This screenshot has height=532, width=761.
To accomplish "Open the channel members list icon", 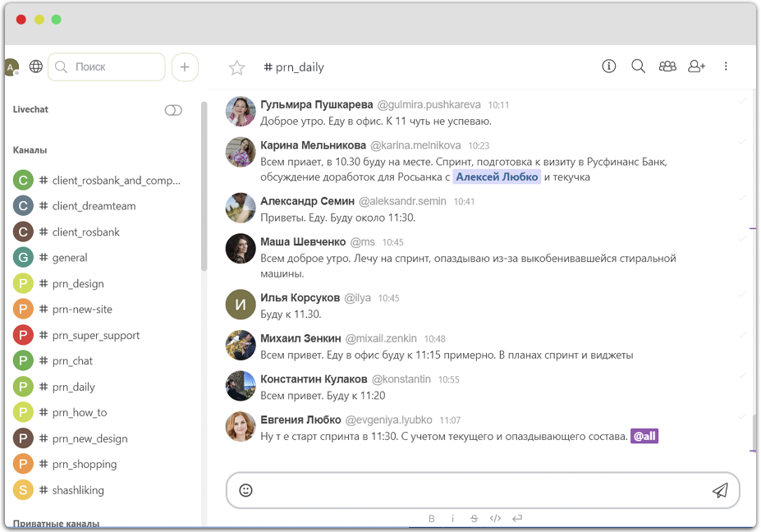I will [x=667, y=66].
